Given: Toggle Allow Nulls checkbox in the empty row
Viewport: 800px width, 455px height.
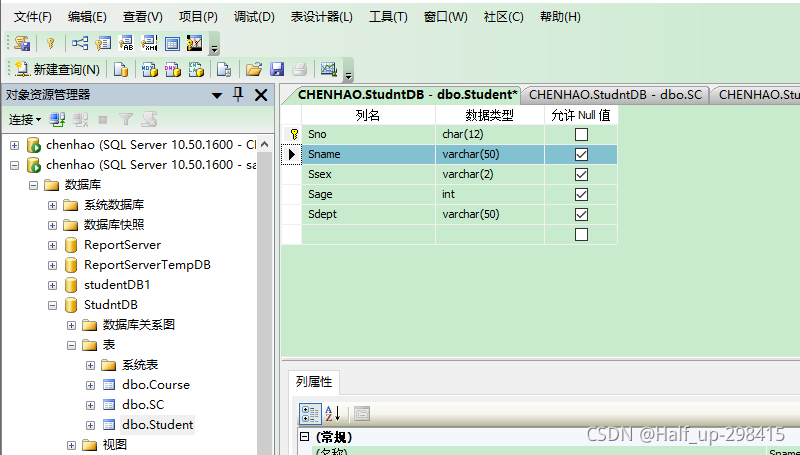Looking at the screenshot, I should pyautogui.click(x=581, y=234).
